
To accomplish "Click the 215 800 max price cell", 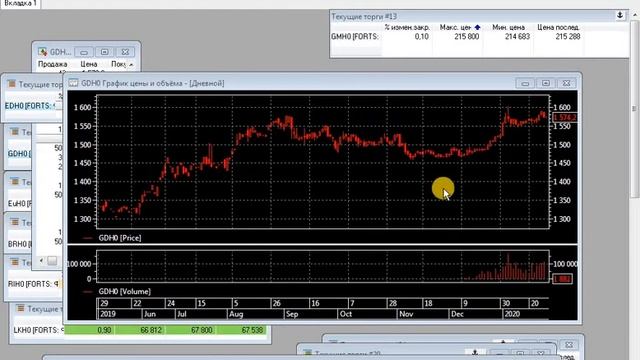I will click(467, 36).
